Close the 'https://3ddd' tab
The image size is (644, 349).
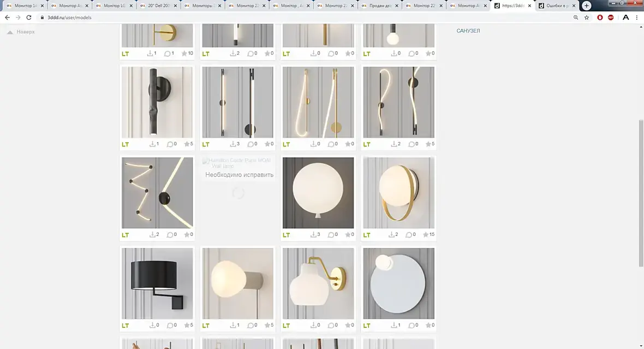(529, 6)
